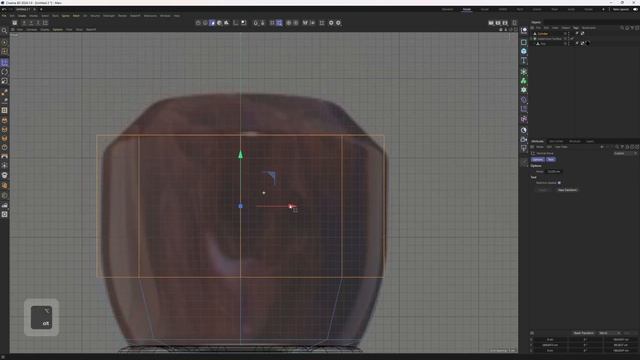Image resolution: width=640 pixels, height=360 pixels.
Task: Toggle Y-axis lock in top toolbar
Action: (31, 23)
